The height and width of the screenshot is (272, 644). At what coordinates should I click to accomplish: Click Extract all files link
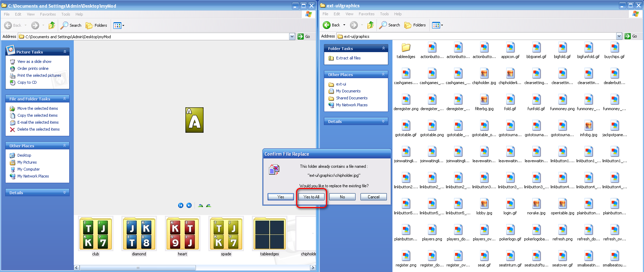click(348, 58)
